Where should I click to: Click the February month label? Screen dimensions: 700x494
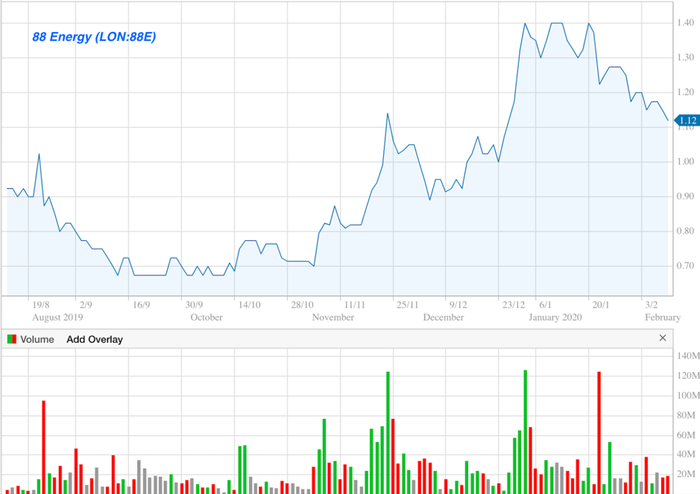tap(662, 317)
